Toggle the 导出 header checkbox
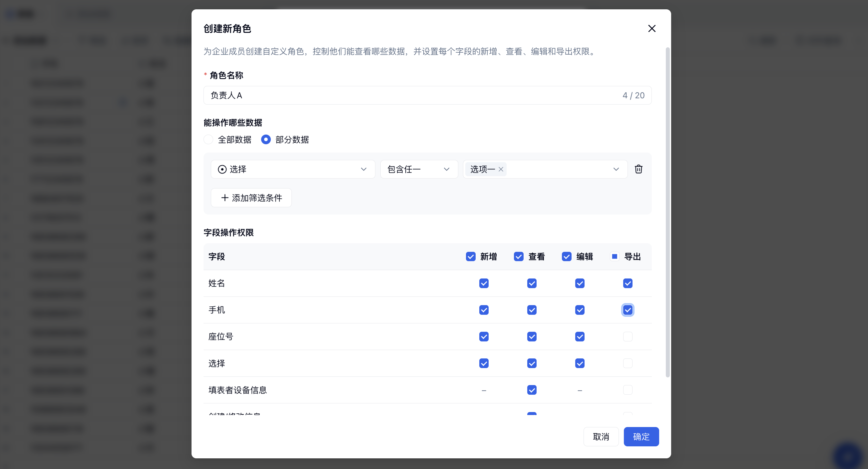 [x=615, y=257]
